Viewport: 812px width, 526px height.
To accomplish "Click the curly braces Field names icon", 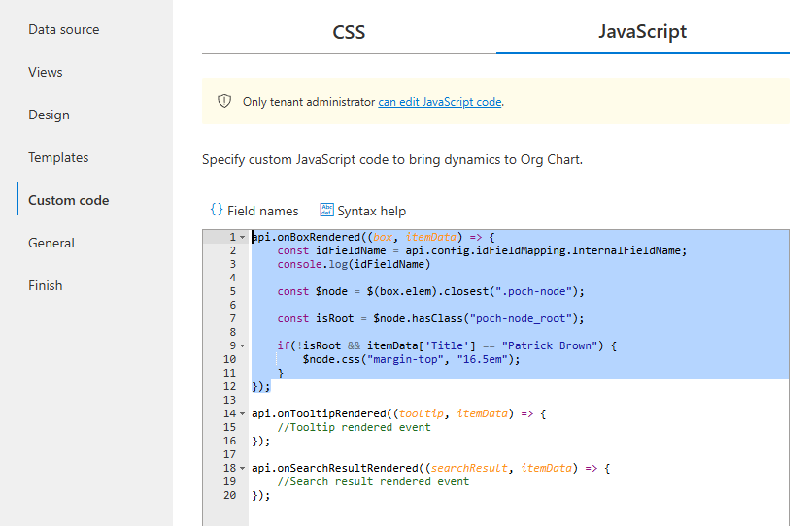I will pos(217,211).
